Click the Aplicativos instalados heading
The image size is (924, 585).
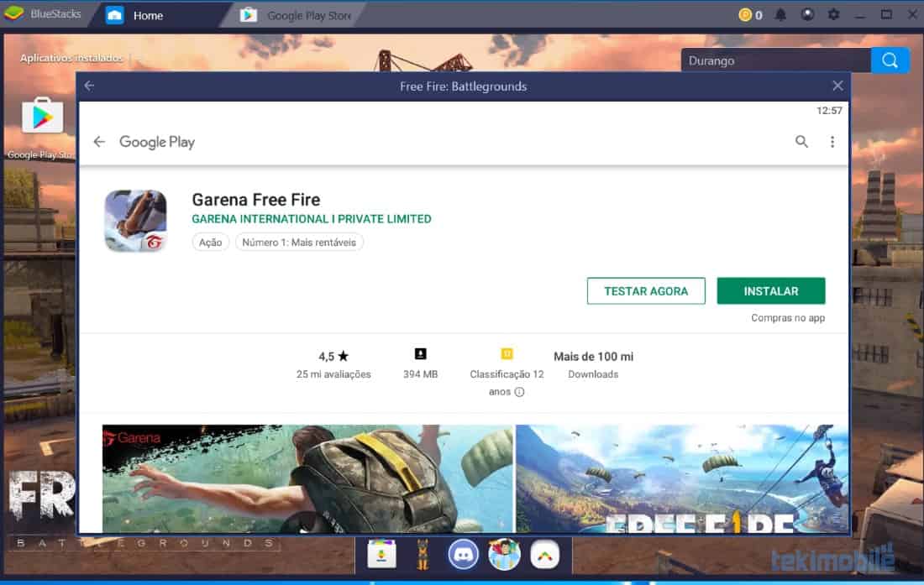point(71,58)
